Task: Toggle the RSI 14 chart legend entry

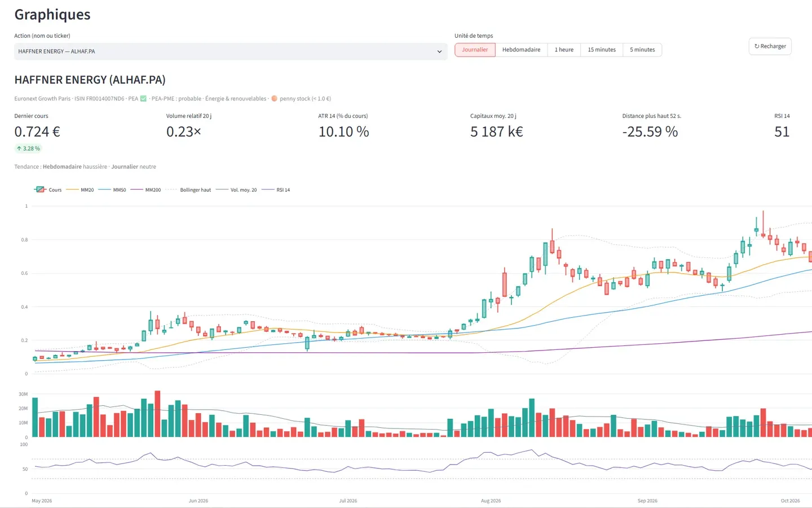Action: 276,190
